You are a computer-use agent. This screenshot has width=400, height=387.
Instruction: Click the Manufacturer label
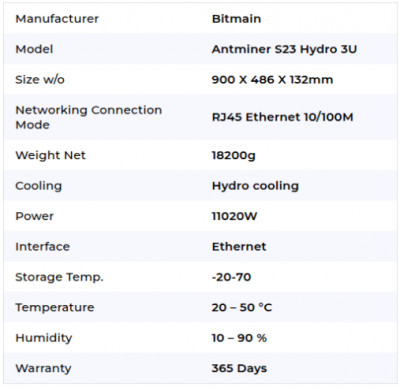(x=57, y=19)
